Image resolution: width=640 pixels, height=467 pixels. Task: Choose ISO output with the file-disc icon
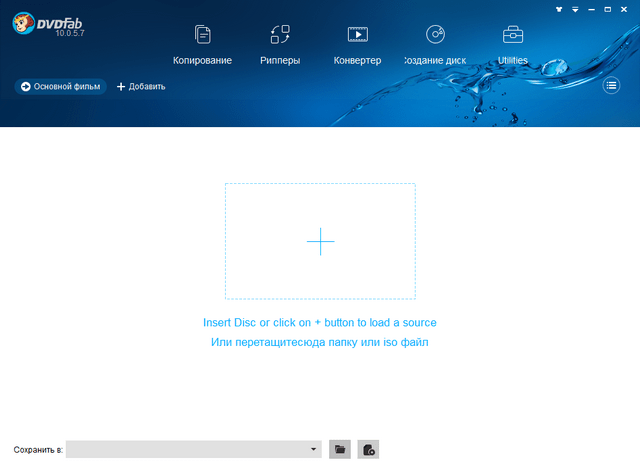pyautogui.click(x=368, y=449)
